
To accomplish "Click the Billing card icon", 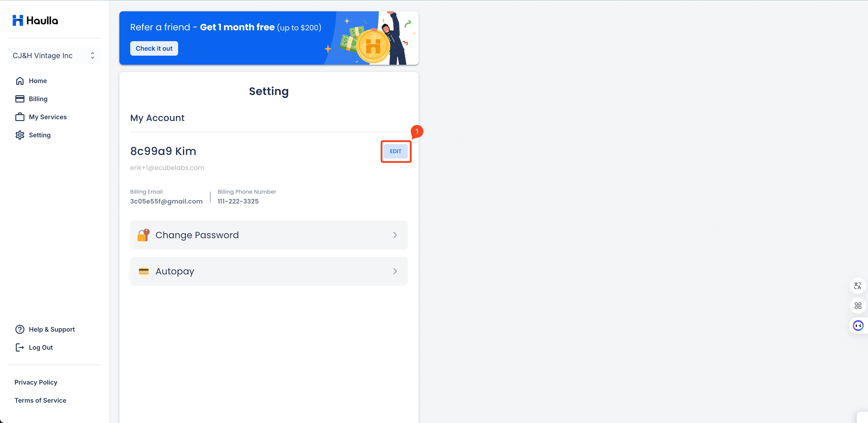I will click(x=20, y=99).
